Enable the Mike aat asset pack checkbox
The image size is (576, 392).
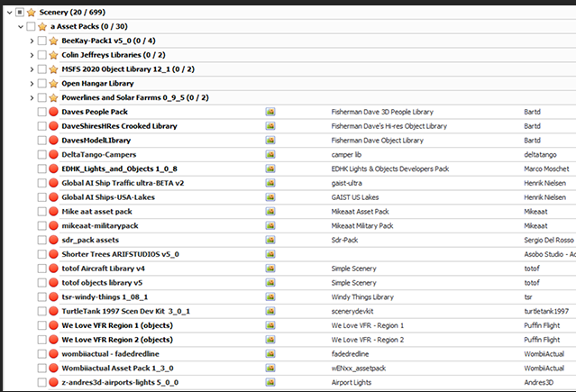coord(42,212)
